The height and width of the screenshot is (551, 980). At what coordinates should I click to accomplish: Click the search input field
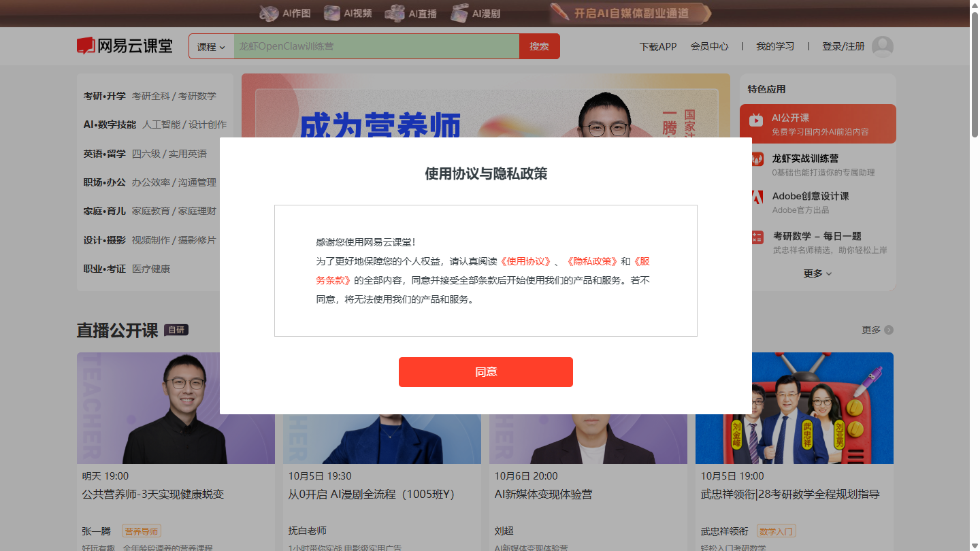[x=376, y=46]
